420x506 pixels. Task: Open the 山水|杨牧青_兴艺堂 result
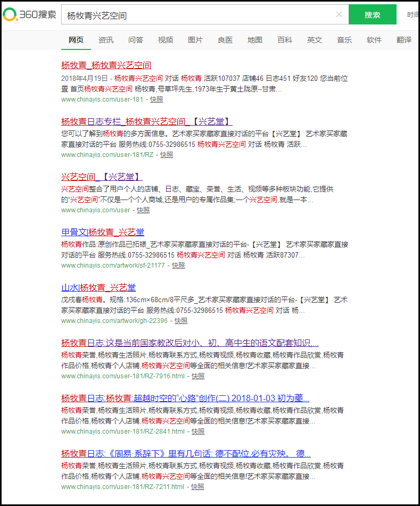click(98, 287)
